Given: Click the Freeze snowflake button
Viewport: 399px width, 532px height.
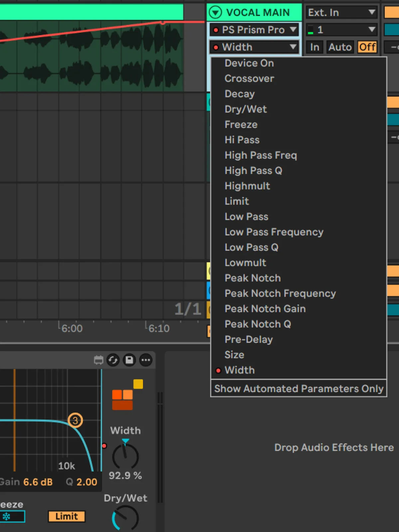Looking at the screenshot, I should (12, 516).
